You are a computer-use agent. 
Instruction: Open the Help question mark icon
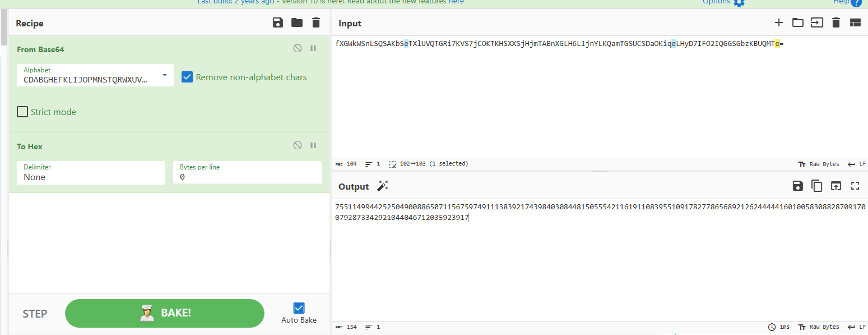click(x=856, y=3)
